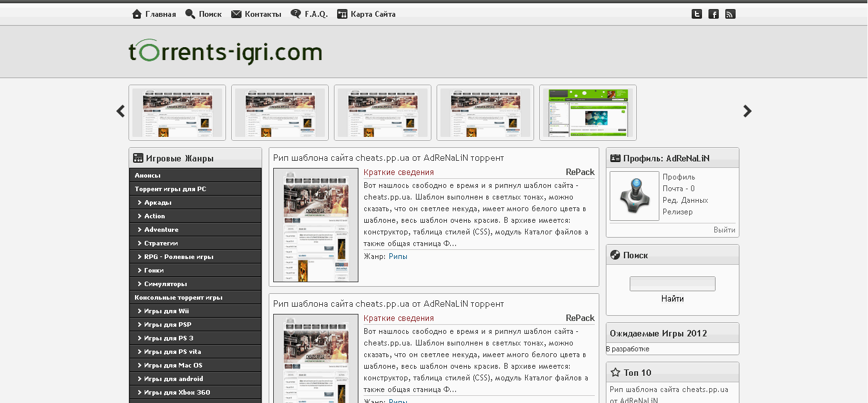Viewport: 868px width, 403px height.
Task: Click the envelope icon beside Контакты
Action: (236, 13)
